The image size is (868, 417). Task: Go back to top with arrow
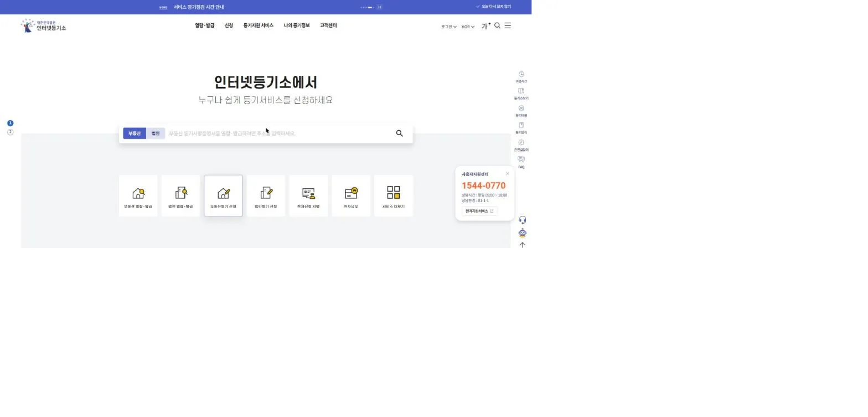522,245
